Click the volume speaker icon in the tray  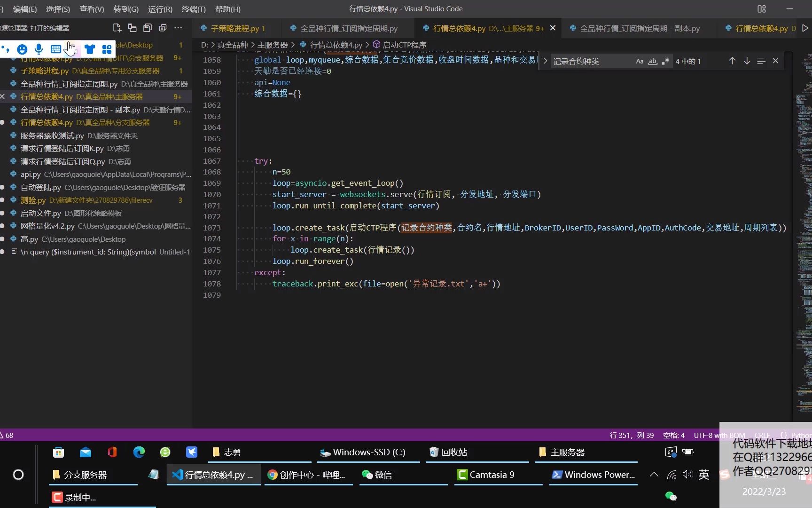point(687,474)
